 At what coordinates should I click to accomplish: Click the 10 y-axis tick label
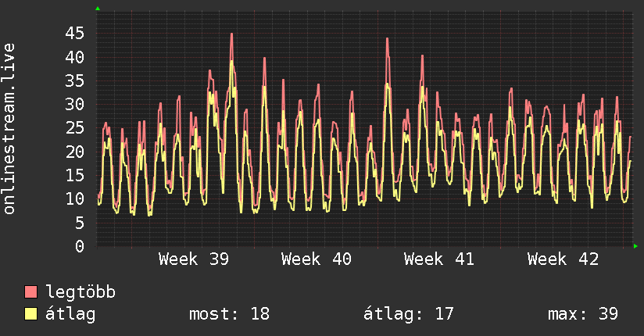[x=75, y=199]
